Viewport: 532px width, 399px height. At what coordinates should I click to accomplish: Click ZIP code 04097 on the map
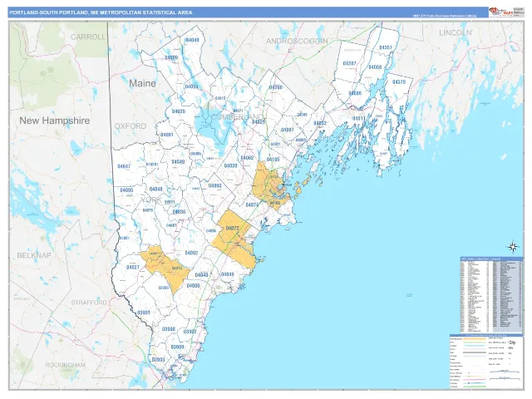coord(288,130)
